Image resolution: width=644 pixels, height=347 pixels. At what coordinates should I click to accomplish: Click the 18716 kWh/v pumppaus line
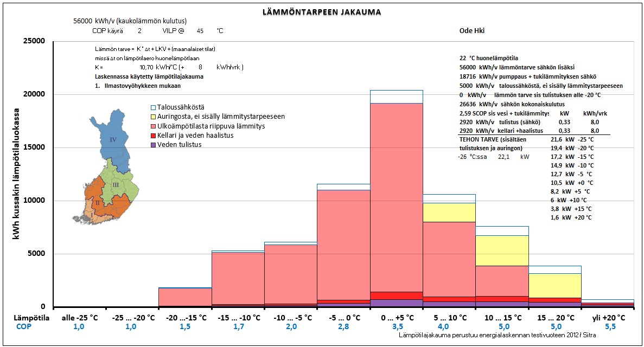pyautogui.click(x=528, y=77)
